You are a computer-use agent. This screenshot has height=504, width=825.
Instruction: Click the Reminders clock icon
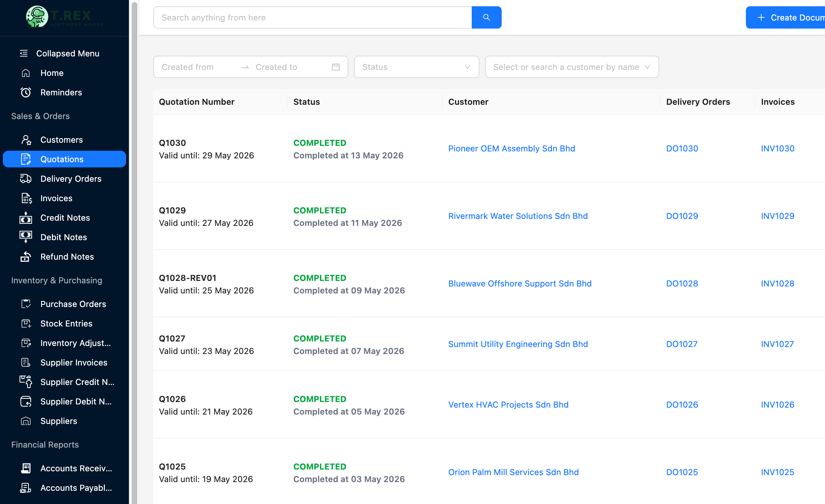[x=26, y=92]
